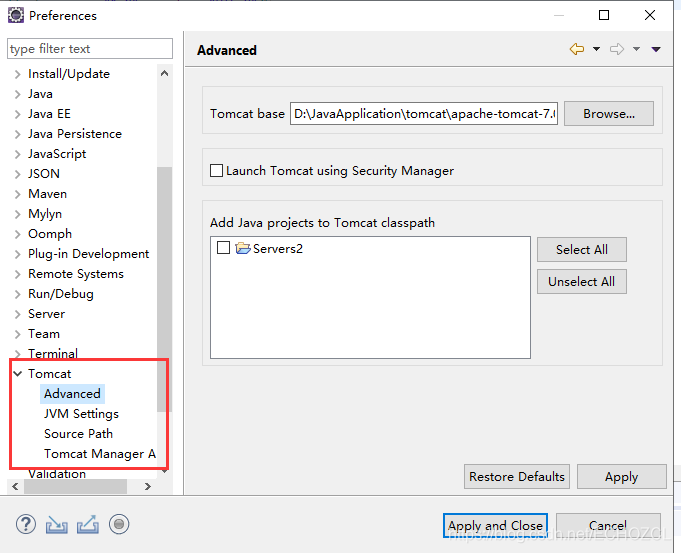The width and height of the screenshot is (681, 553).
Task: Click the tree horizontal scrollbar thumb
Action: coord(76,487)
